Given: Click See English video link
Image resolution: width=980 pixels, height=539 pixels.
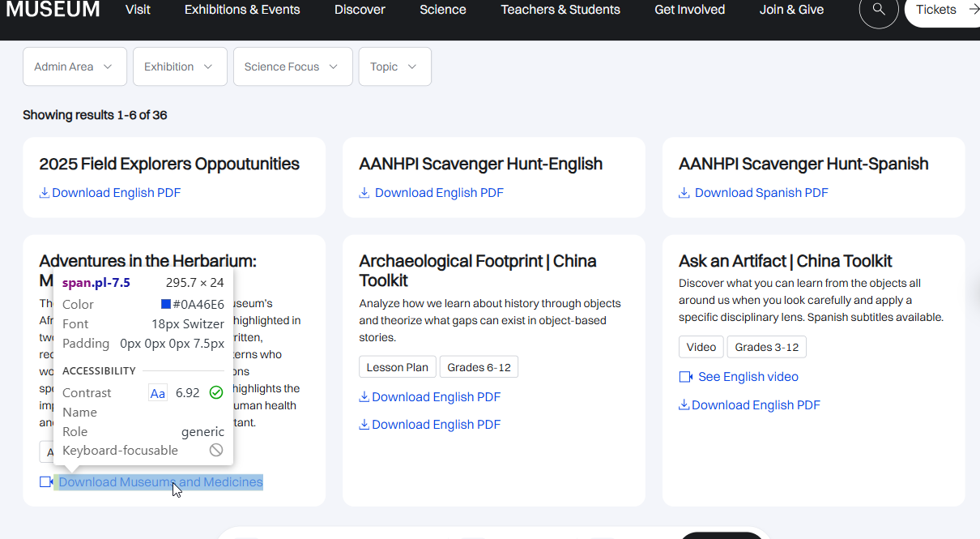Looking at the screenshot, I should click(748, 377).
